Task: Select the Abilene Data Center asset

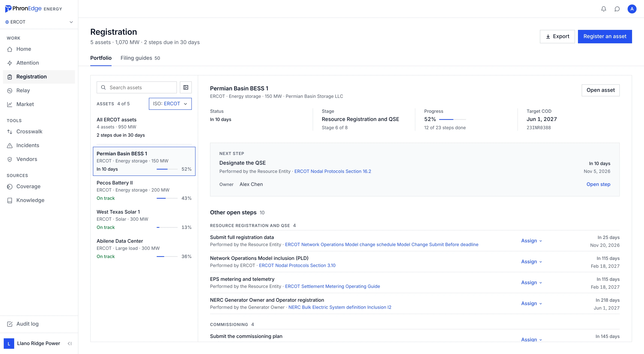Action: (x=144, y=249)
